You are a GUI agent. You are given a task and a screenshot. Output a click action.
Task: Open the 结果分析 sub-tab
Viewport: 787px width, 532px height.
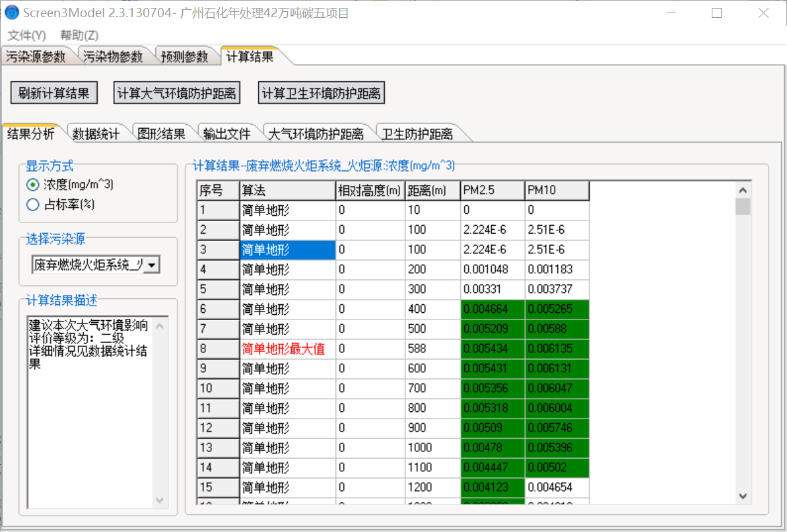tap(31, 133)
